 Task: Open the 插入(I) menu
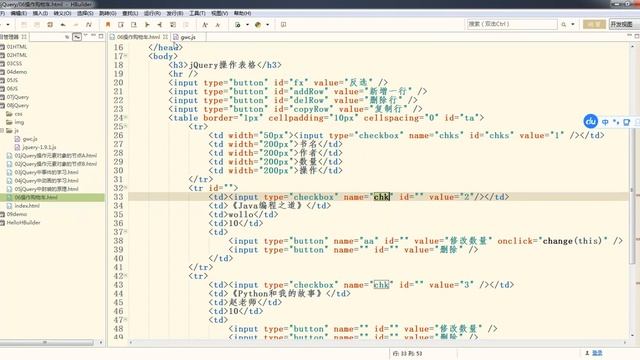[x=40, y=13]
